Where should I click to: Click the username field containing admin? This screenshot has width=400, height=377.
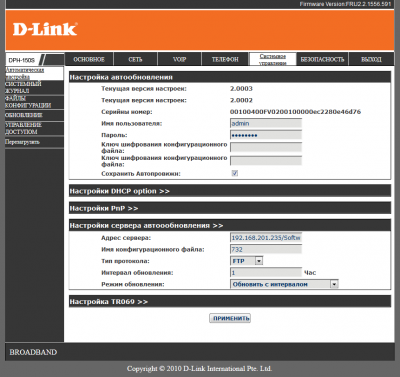[x=266, y=123]
